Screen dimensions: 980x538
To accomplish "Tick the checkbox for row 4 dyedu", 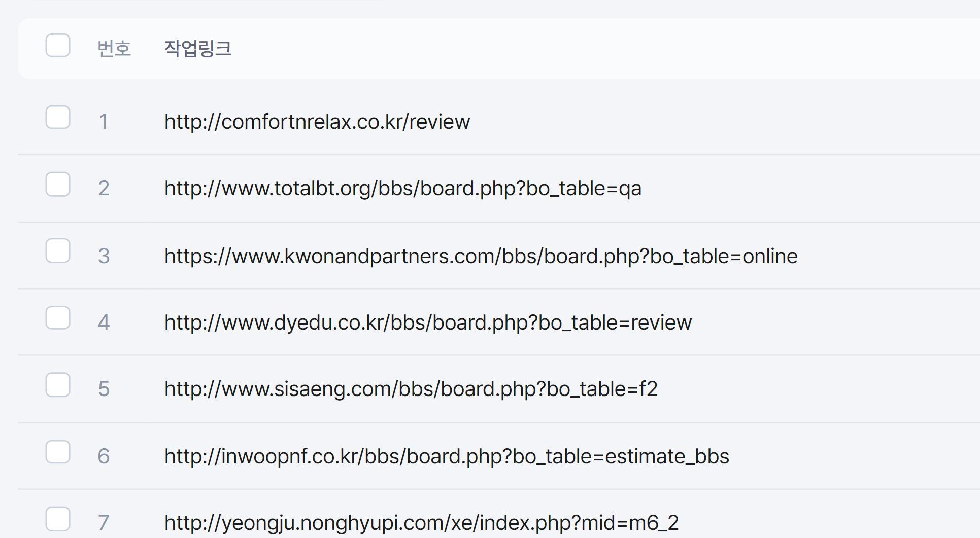I will (x=58, y=318).
